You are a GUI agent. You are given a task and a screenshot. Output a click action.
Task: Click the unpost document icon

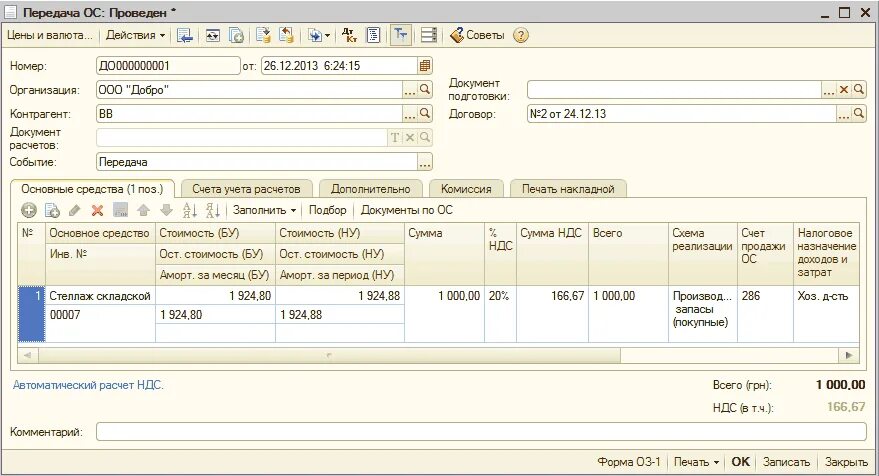click(x=286, y=35)
